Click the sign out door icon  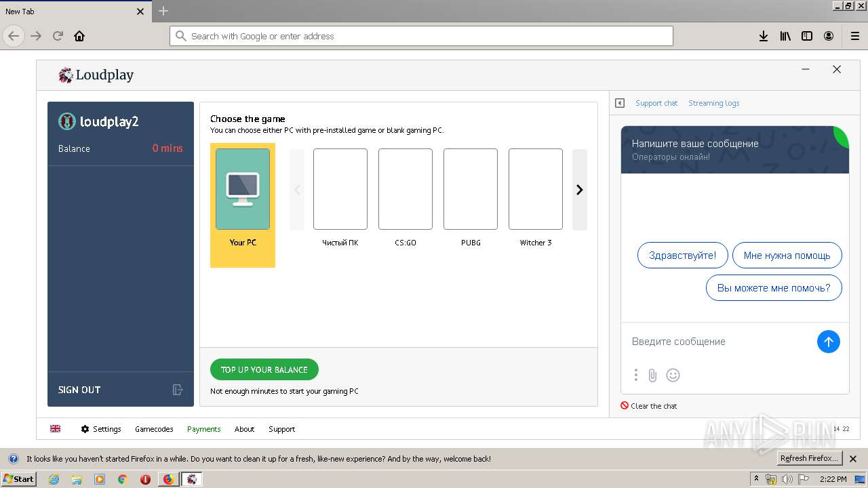(x=178, y=390)
